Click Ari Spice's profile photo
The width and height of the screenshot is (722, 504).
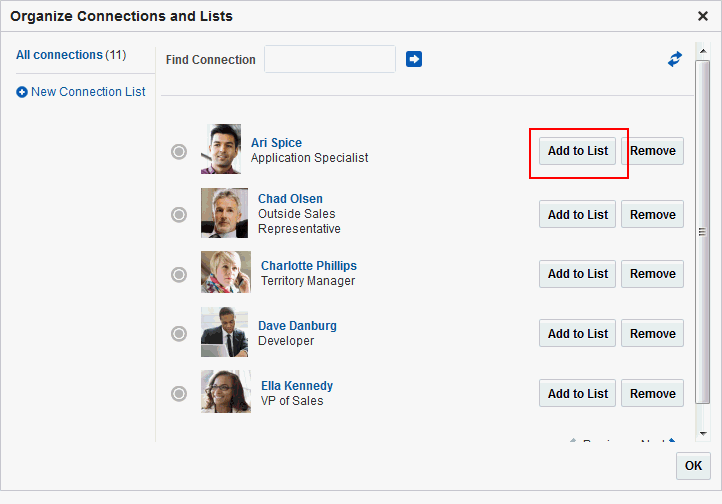point(221,149)
